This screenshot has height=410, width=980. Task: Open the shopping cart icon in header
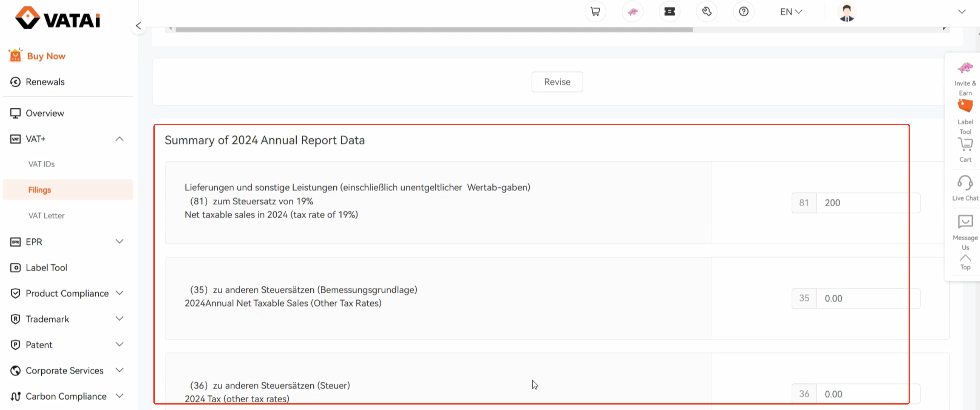[595, 12]
